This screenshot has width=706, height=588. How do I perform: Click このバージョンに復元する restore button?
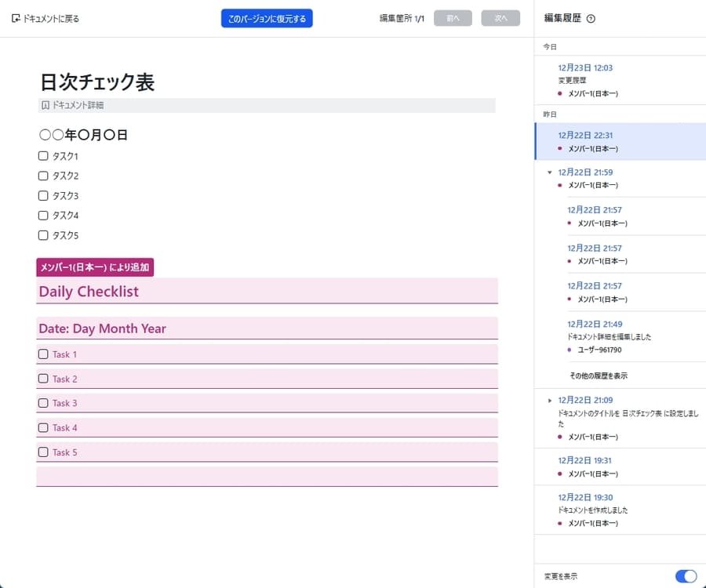(266, 17)
